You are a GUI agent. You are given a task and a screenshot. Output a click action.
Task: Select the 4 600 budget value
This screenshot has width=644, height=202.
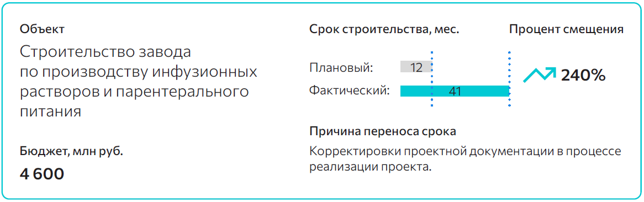42,174
